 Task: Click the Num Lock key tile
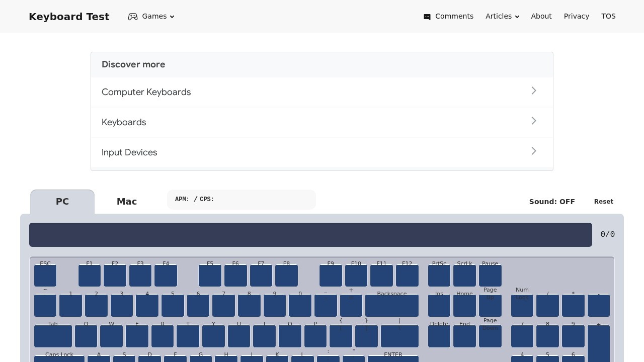522,305
